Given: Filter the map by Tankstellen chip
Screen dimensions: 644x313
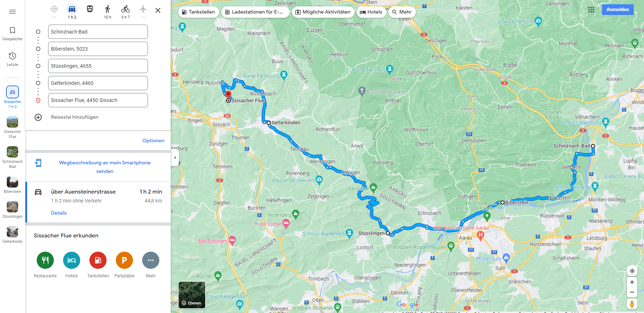Looking at the screenshot, I should [x=198, y=12].
